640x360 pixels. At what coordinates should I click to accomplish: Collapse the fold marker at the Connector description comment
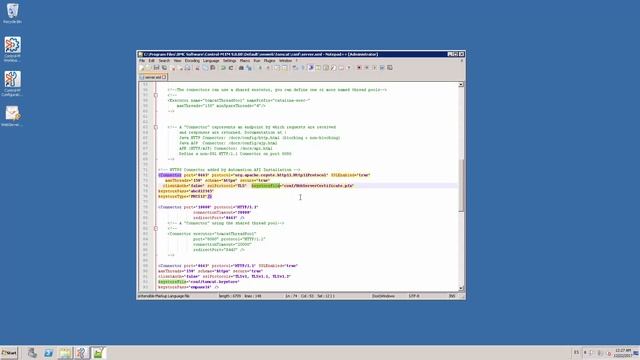(156, 127)
